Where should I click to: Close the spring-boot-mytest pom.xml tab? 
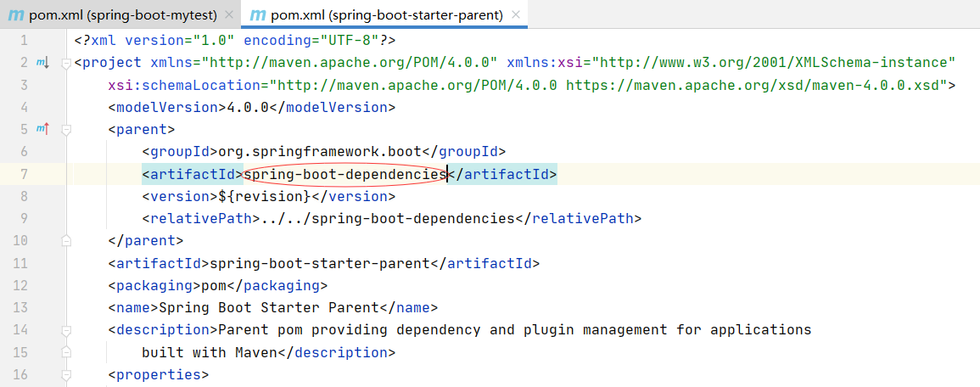coord(229,15)
